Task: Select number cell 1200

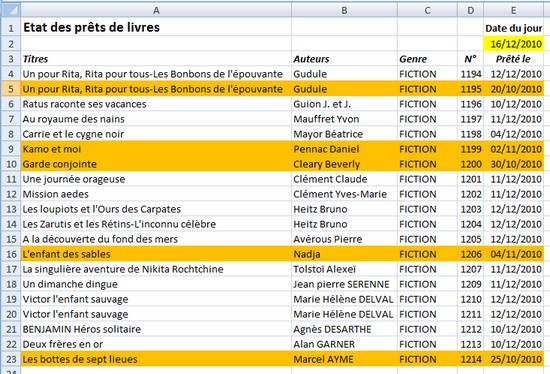Action: (470, 164)
